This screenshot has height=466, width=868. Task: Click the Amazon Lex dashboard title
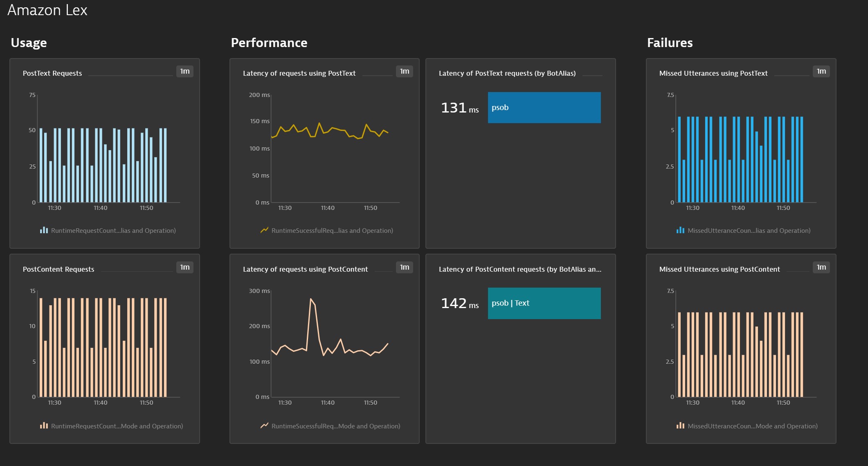coord(47,10)
